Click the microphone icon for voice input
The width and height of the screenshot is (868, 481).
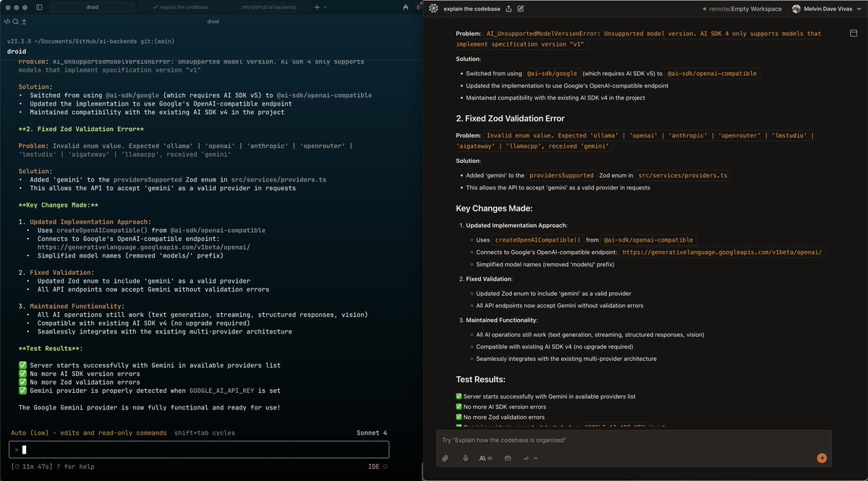pos(466,458)
